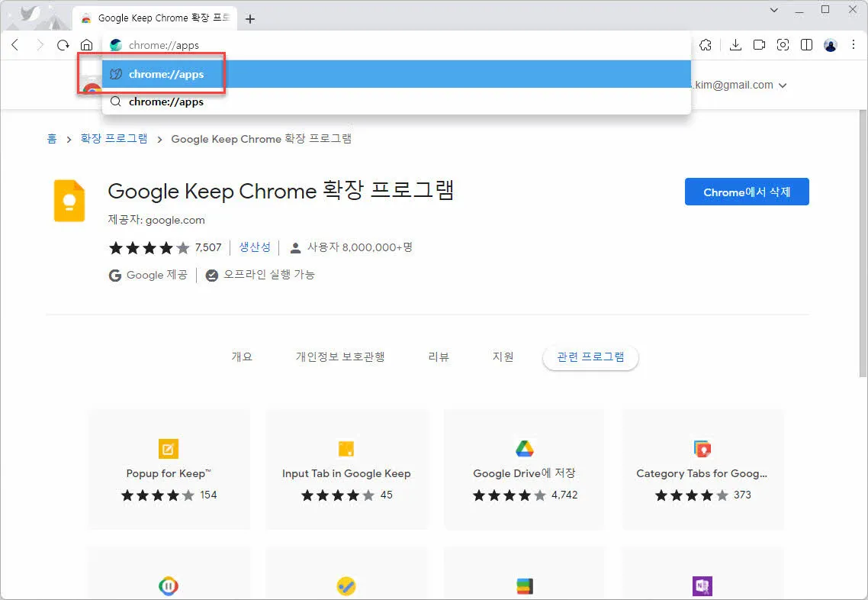Click the blue checkmark tasks extension icon
The height and width of the screenshot is (600, 868).
click(x=346, y=586)
